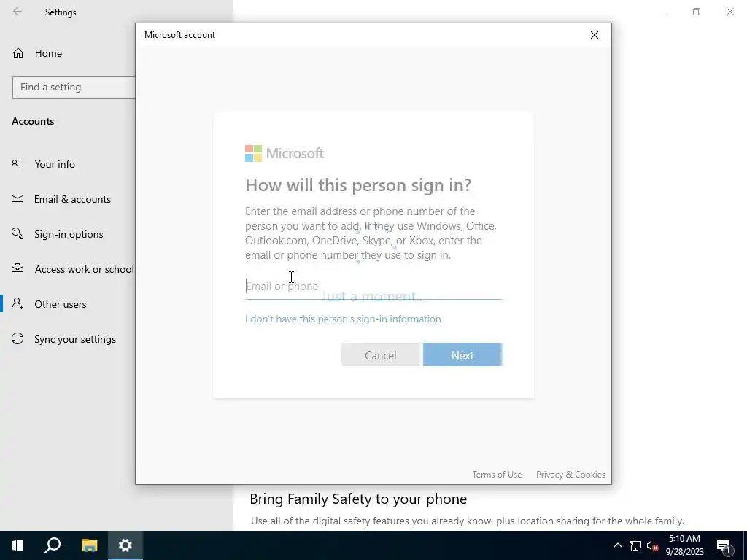This screenshot has height=560, width=747.
Task: Open the Windows Start menu
Action: [18, 545]
